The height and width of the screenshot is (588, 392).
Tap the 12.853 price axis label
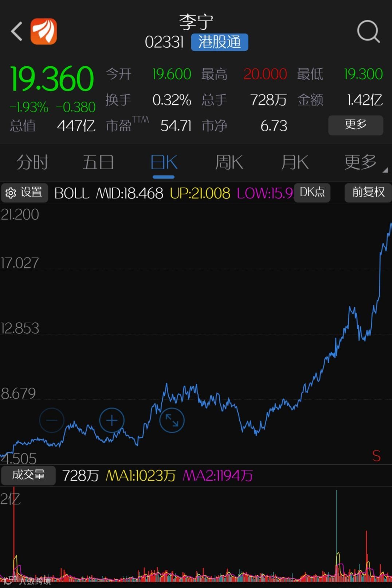20,328
